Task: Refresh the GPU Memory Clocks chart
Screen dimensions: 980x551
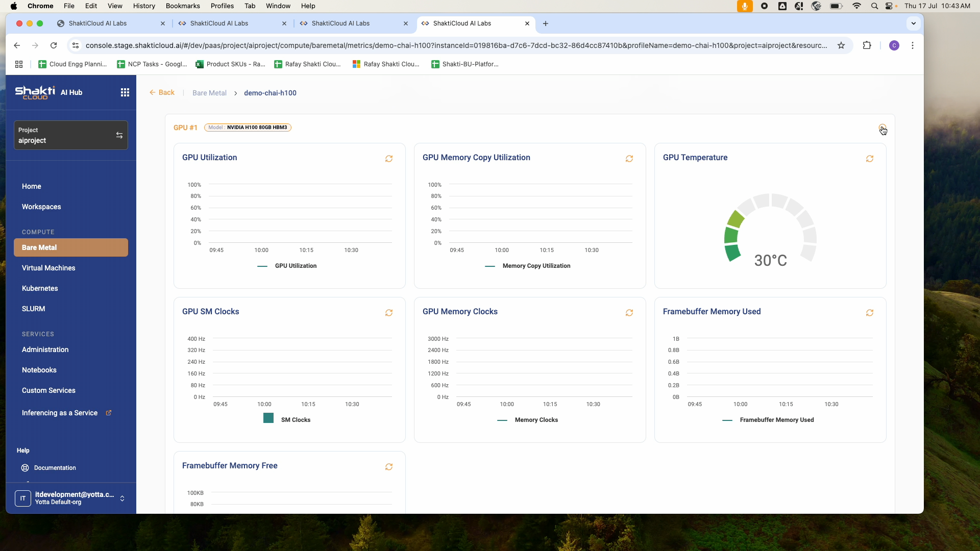Action: tap(629, 313)
